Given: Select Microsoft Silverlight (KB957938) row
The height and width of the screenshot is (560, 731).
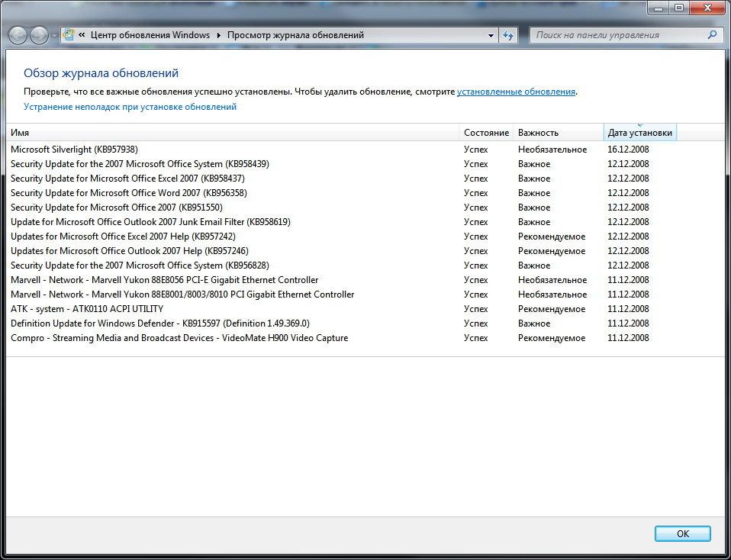Looking at the screenshot, I should (x=365, y=150).
